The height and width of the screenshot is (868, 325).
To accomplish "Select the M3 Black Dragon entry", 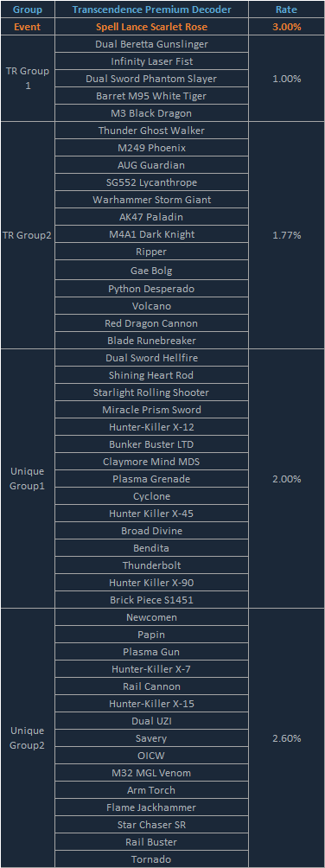I will coord(152,113).
